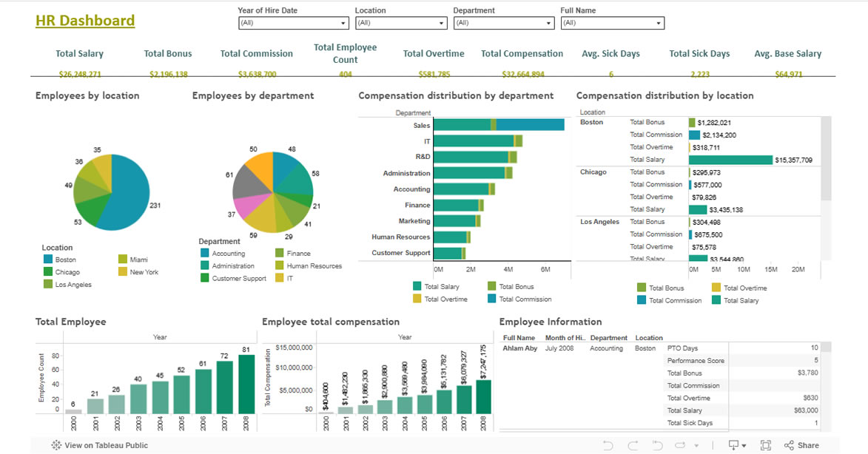868x454 pixels.
Task: Click the Redo icon in bottom toolbar
Action: (x=633, y=445)
